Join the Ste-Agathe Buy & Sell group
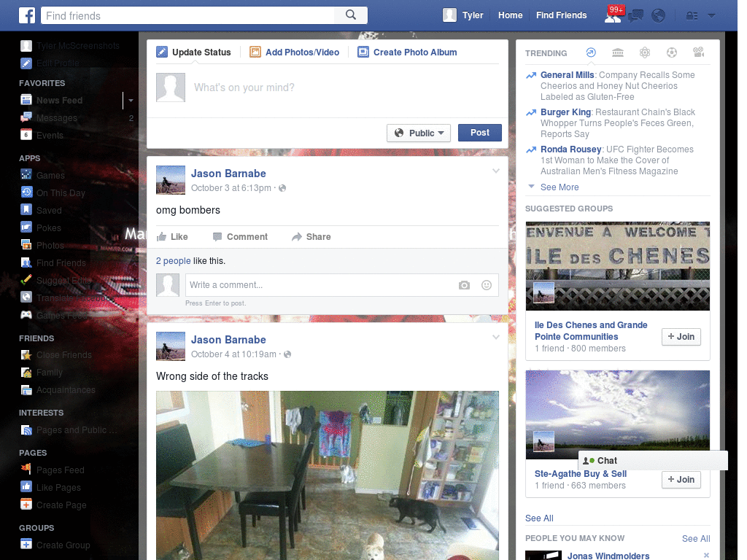Screen dimensions: 747x560 (x=681, y=480)
